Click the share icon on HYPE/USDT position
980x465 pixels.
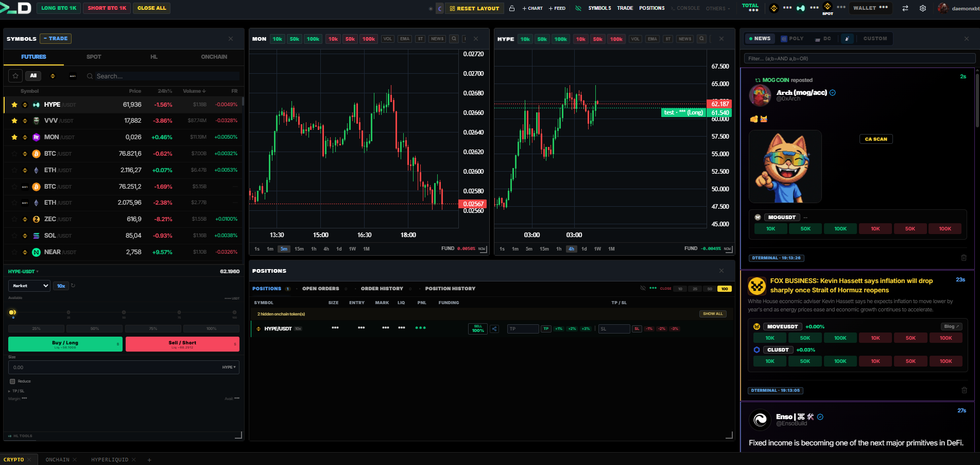[494, 328]
